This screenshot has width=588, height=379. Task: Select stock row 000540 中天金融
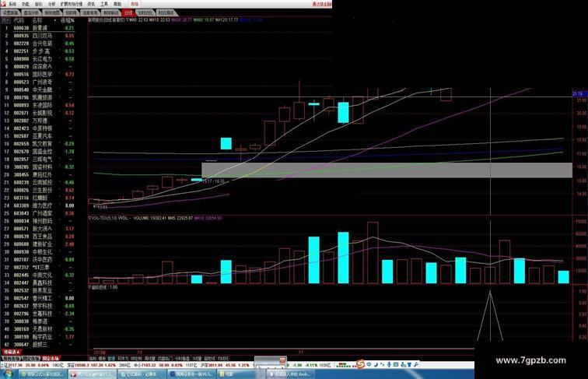40,89
